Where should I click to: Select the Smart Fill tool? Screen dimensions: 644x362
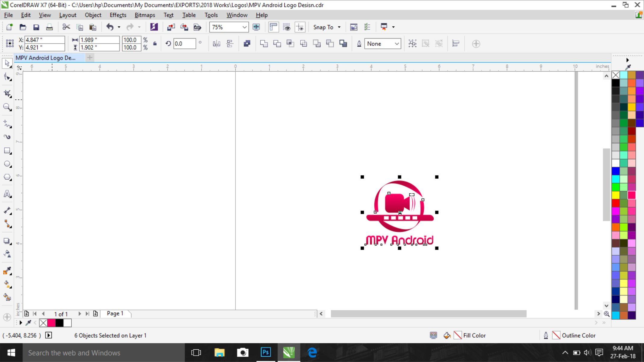click(7, 297)
